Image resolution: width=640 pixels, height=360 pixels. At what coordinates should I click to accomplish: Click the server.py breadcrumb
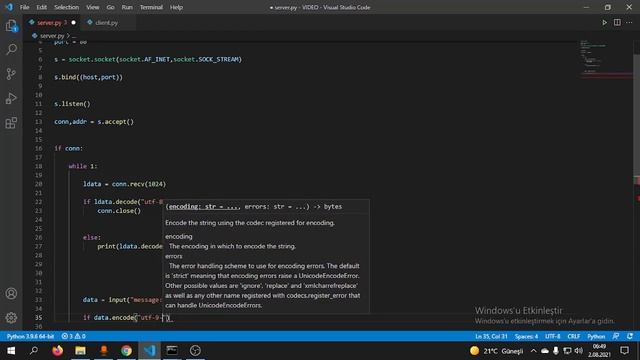click(52, 36)
